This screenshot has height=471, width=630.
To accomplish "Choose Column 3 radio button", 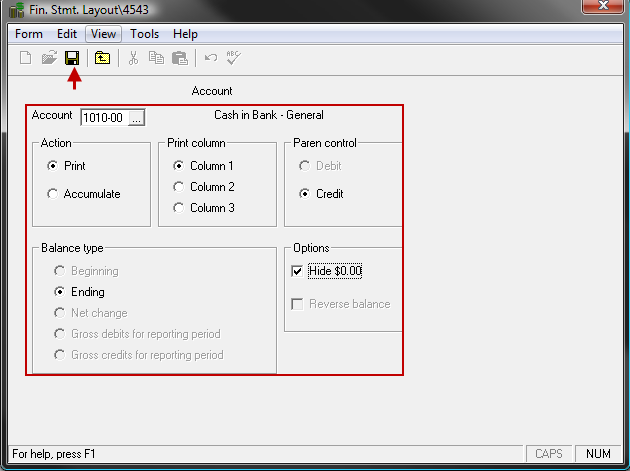I will pyautogui.click(x=179, y=208).
